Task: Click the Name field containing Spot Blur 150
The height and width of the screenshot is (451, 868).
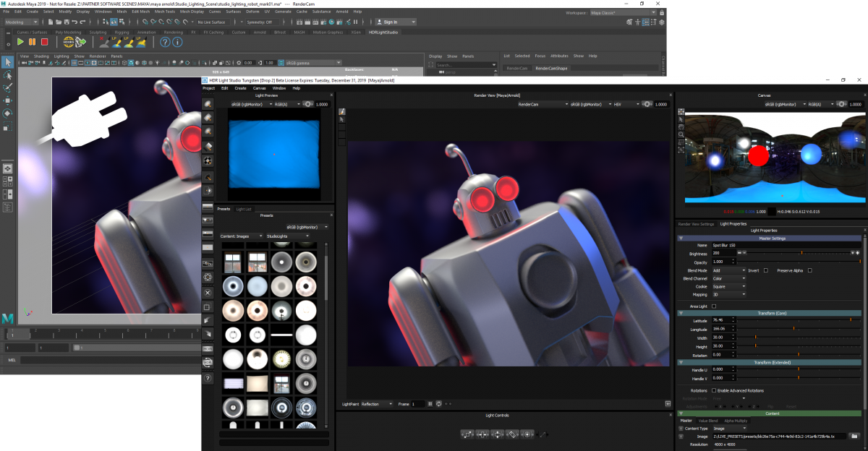Action: click(786, 246)
